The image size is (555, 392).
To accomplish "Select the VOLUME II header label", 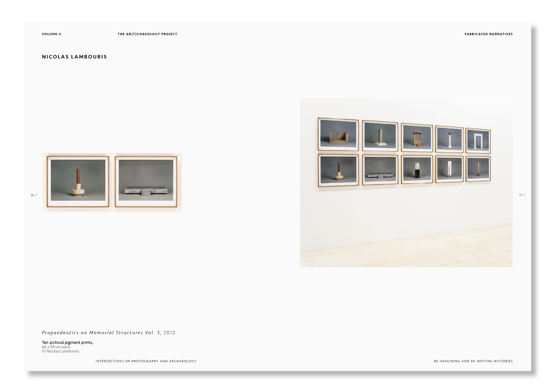I will [52, 34].
